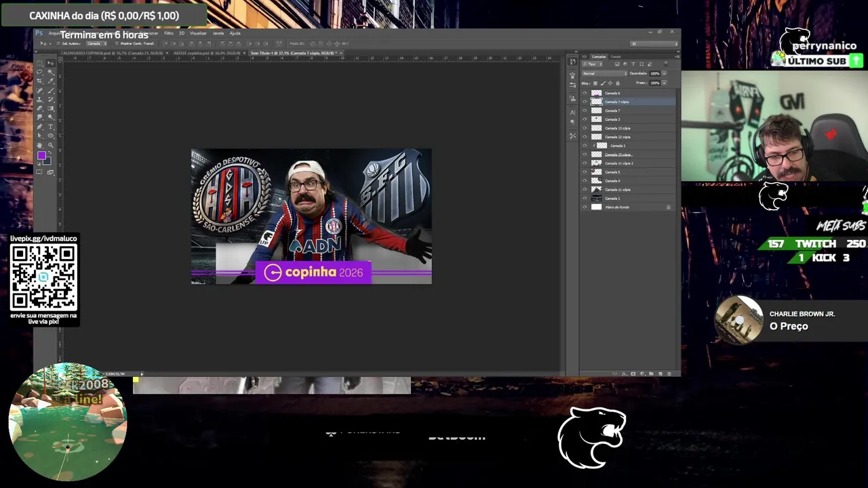Select the Dodge tool
The image size is (868, 488).
click(50, 117)
